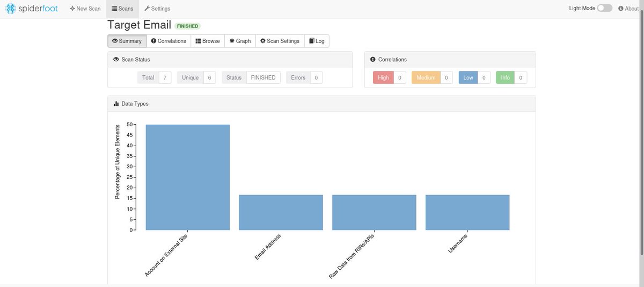The height and width of the screenshot is (287, 644).
Task: Click the Target Email scan title
Action: click(140, 25)
